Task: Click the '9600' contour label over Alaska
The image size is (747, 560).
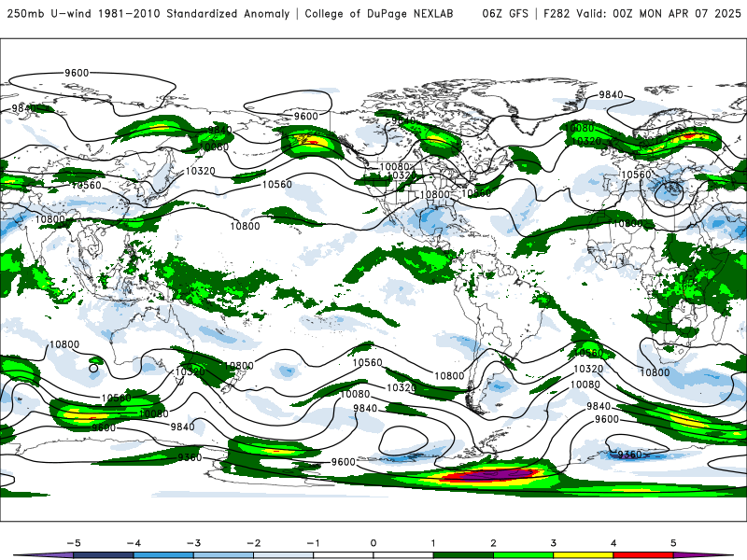Action: (305, 116)
